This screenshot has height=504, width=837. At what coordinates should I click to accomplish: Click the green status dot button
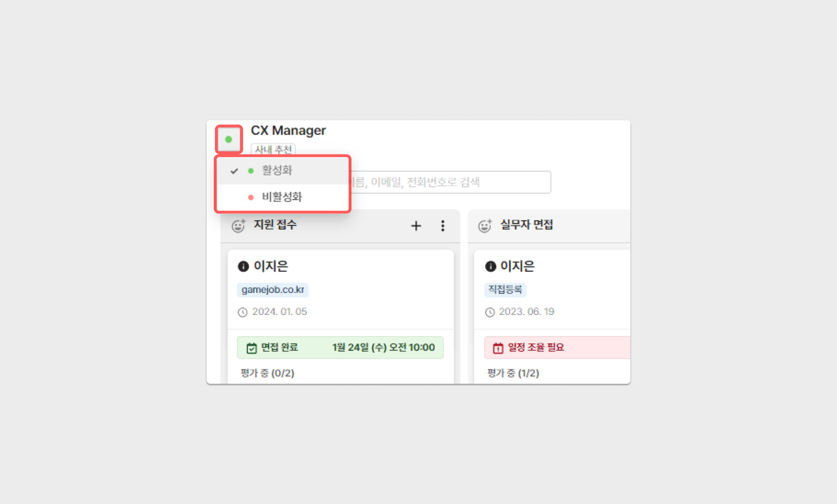pyautogui.click(x=229, y=139)
